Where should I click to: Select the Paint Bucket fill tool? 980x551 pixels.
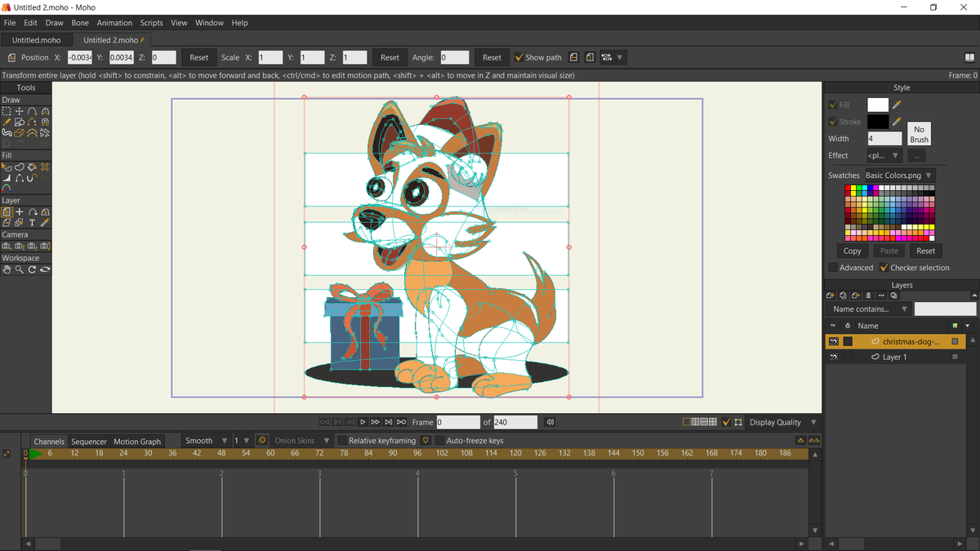pos(32,167)
